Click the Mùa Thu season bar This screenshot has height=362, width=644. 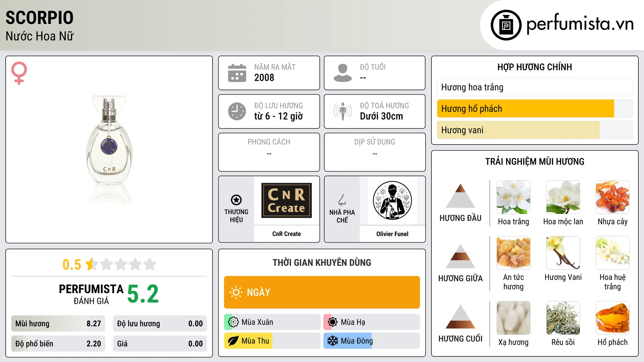click(x=272, y=341)
